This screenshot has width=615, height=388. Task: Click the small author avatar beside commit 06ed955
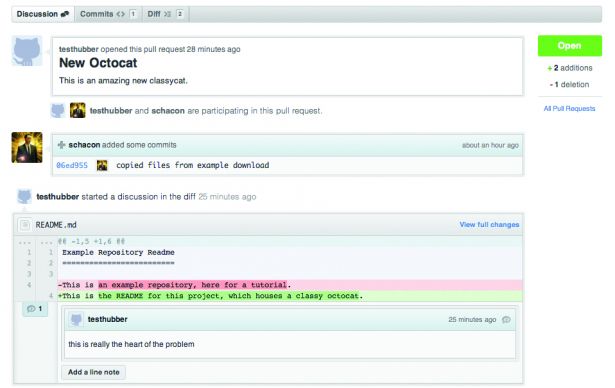(x=102, y=165)
